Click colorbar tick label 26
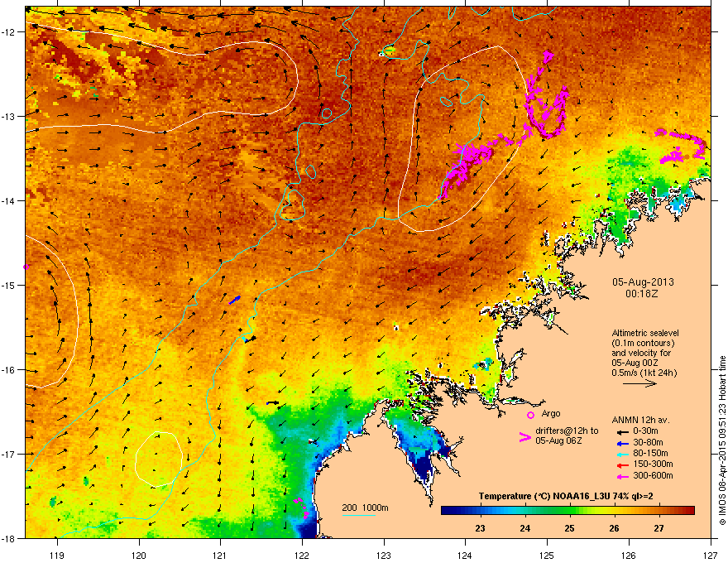 tap(614, 528)
